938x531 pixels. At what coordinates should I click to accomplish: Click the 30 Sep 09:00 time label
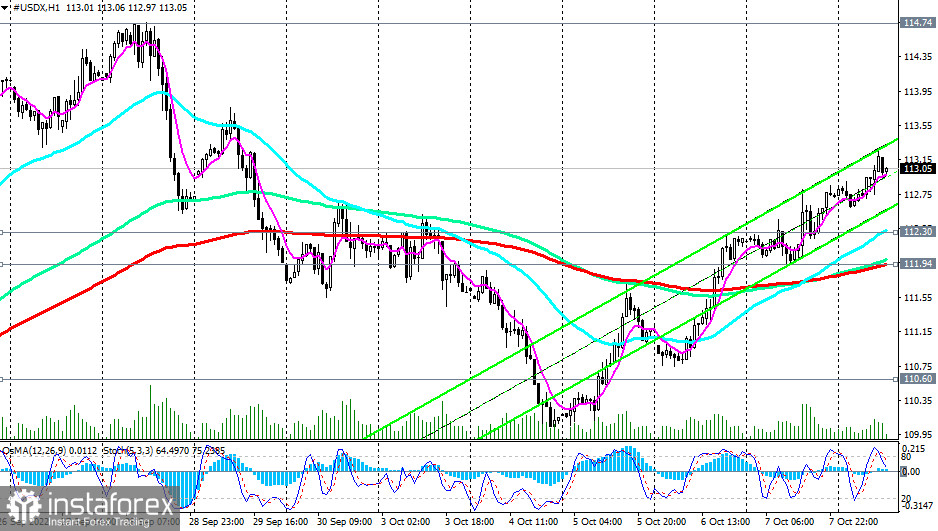[x=345, y=521]
